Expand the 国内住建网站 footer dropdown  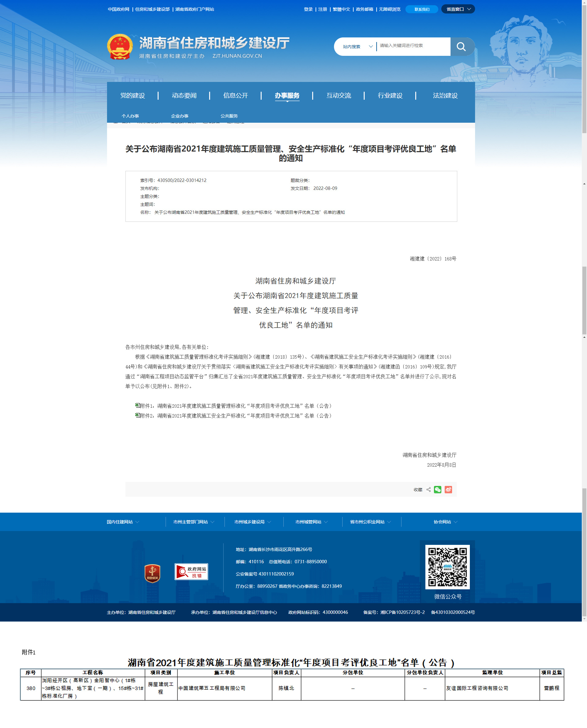[x=123, y=522]
